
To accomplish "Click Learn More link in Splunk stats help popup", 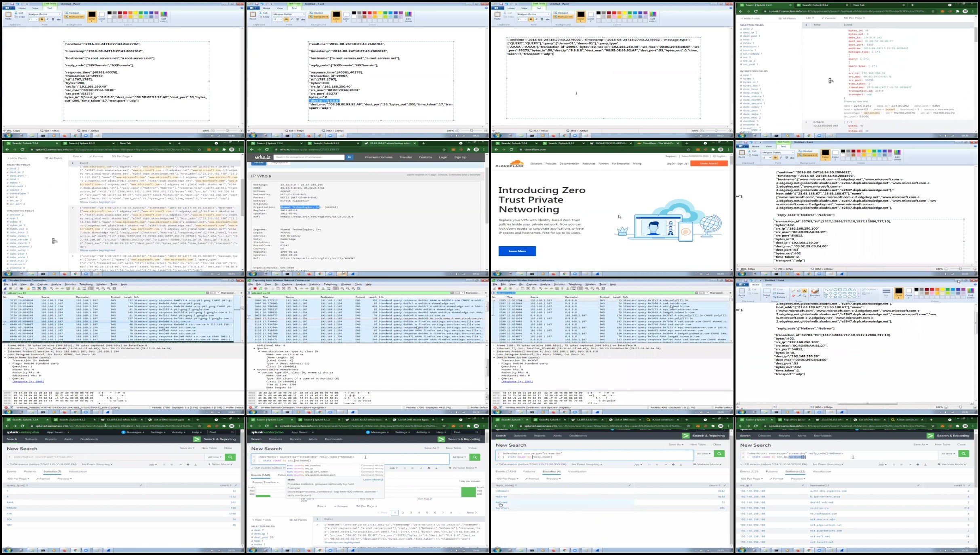I will click(373, 479).
